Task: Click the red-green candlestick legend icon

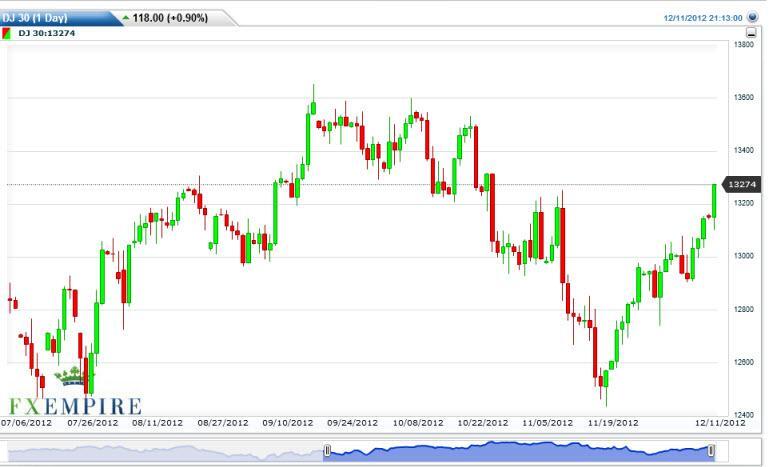Action: 7,33
